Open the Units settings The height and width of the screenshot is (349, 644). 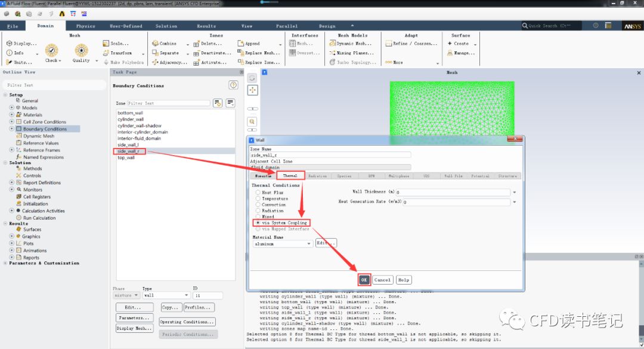(19, 62)
